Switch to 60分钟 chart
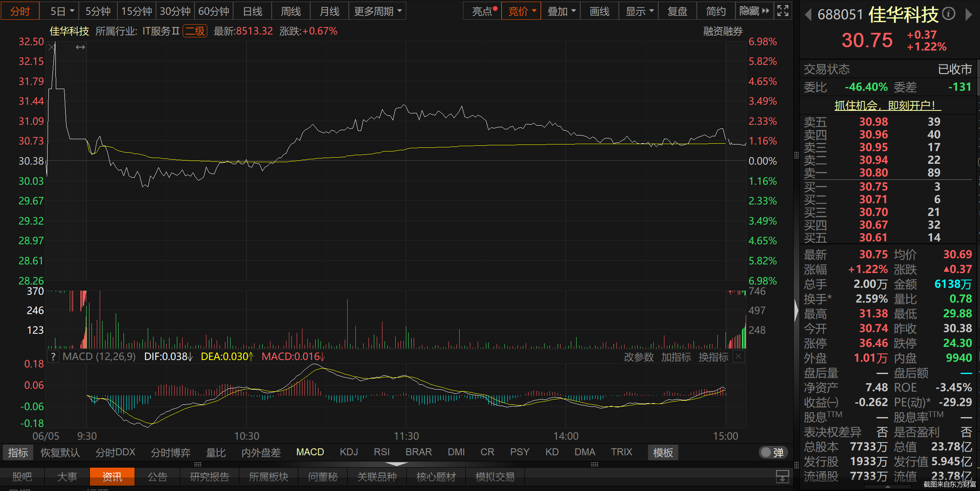Image resolution: width=980 pixels, height=491 pixels. (214, 11)
